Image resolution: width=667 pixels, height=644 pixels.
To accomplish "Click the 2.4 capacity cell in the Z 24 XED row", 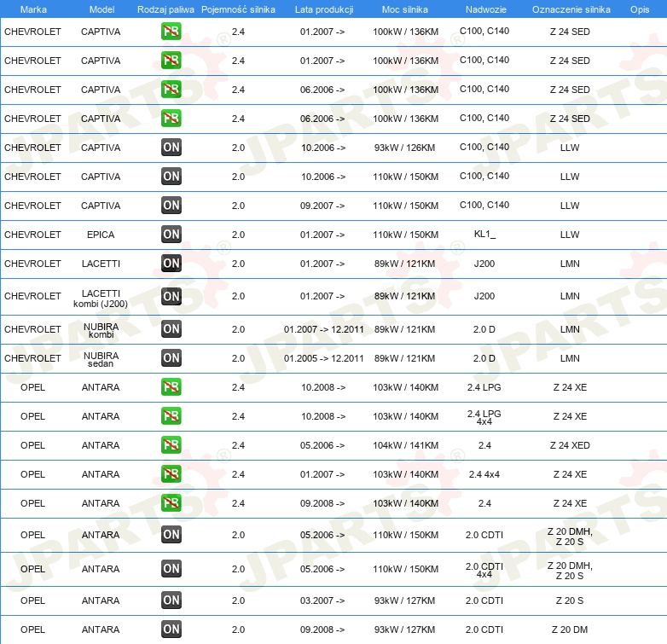I will click(x=238, y=445).
